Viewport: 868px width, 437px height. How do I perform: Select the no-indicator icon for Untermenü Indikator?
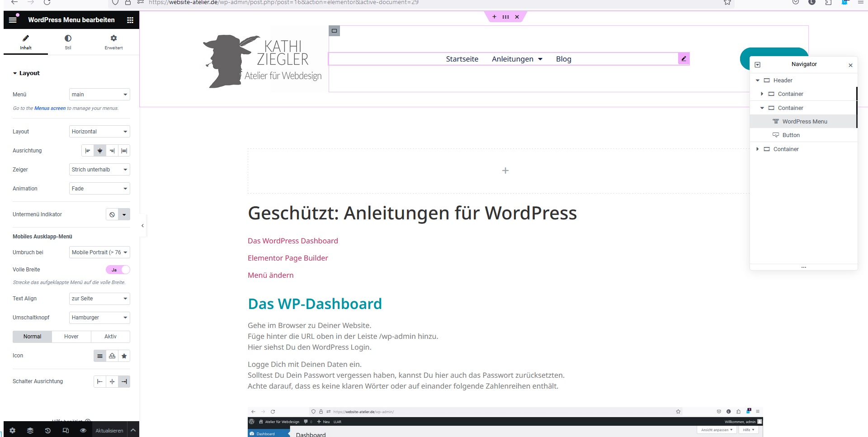point(112,214)
